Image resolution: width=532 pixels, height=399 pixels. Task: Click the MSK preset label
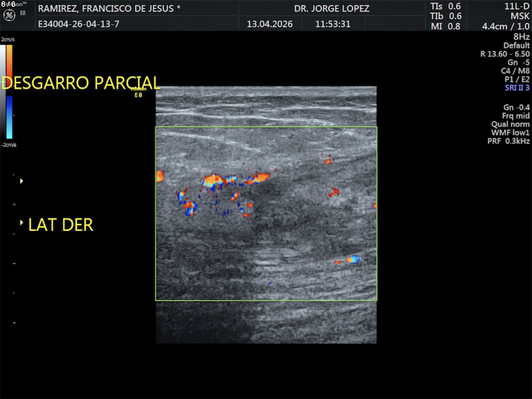[x=520, y=16]
